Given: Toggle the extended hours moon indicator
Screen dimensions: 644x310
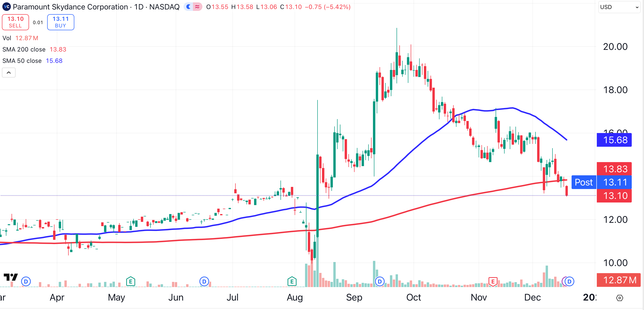Looking at the screenshot, I should point(188,7).
